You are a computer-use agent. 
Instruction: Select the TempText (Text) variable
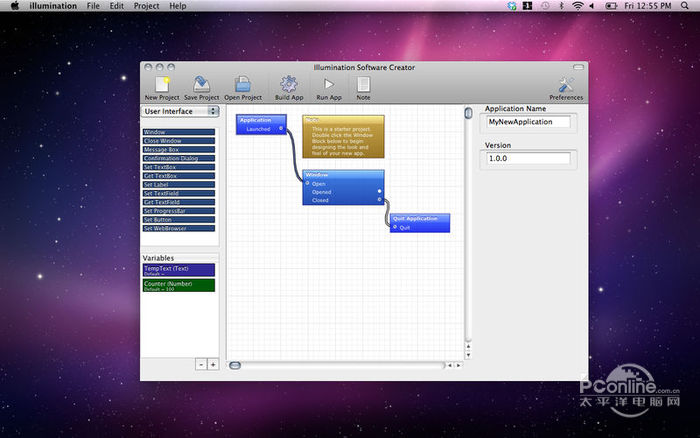coord(179,270)
